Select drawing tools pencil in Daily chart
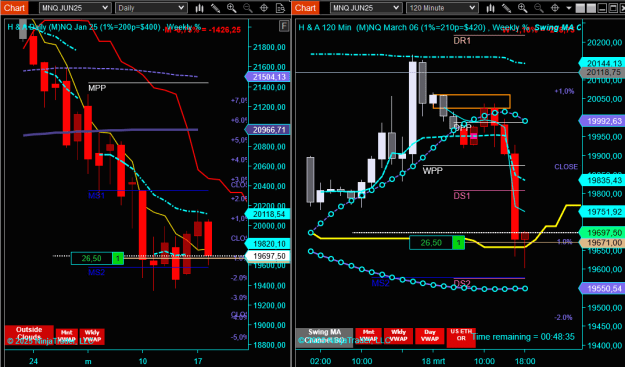The width and height of the screenshot is (625, 367). (x=216, y=8)
